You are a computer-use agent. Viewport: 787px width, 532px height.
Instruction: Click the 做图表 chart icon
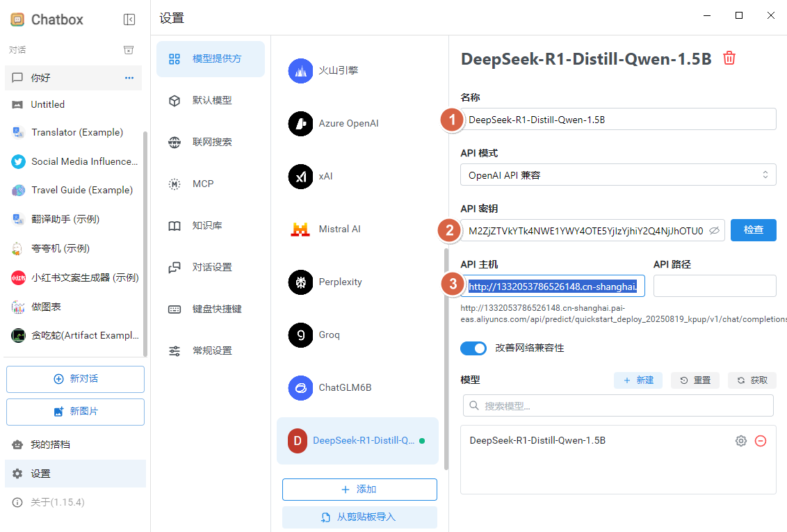pyautogui.click(x=18, y=307)
